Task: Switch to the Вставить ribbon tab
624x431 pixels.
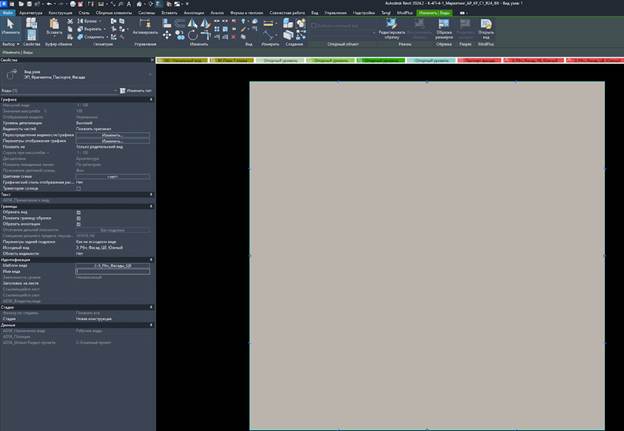Action: click(169, 13)
